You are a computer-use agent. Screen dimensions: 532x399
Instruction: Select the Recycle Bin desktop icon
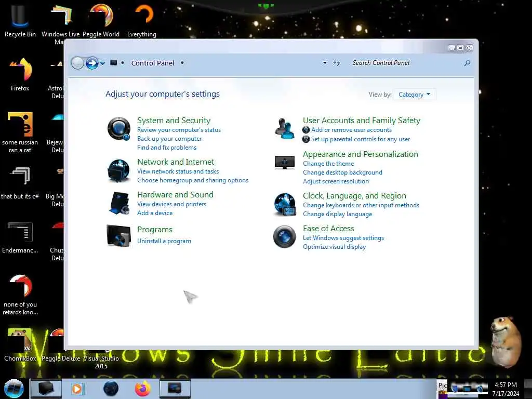click(20, 20)
